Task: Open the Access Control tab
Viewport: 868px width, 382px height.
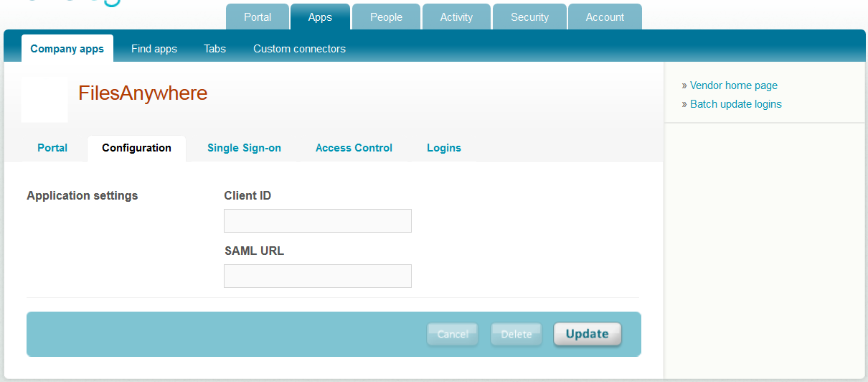Action: coord(354,148)
